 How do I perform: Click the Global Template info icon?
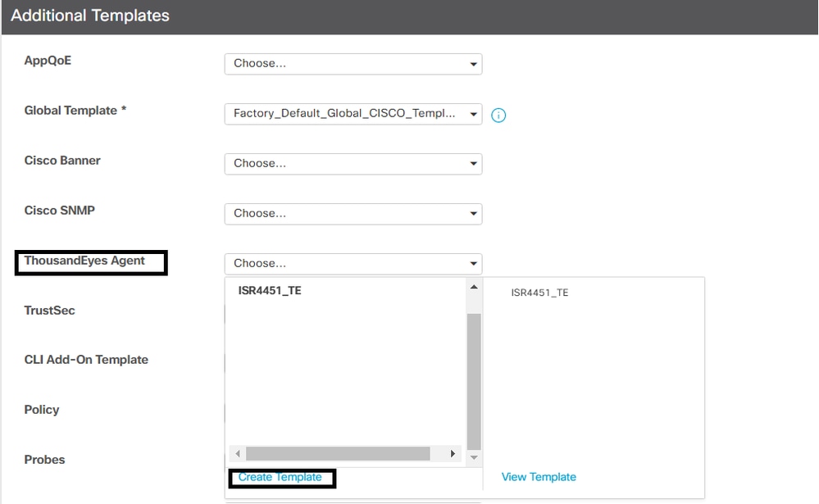(x=498, y=115)
